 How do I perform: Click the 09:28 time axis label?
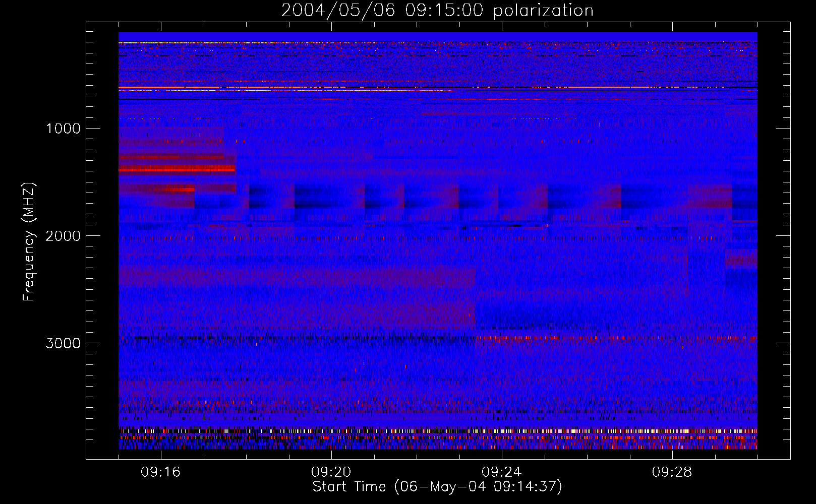coord(672,472)
